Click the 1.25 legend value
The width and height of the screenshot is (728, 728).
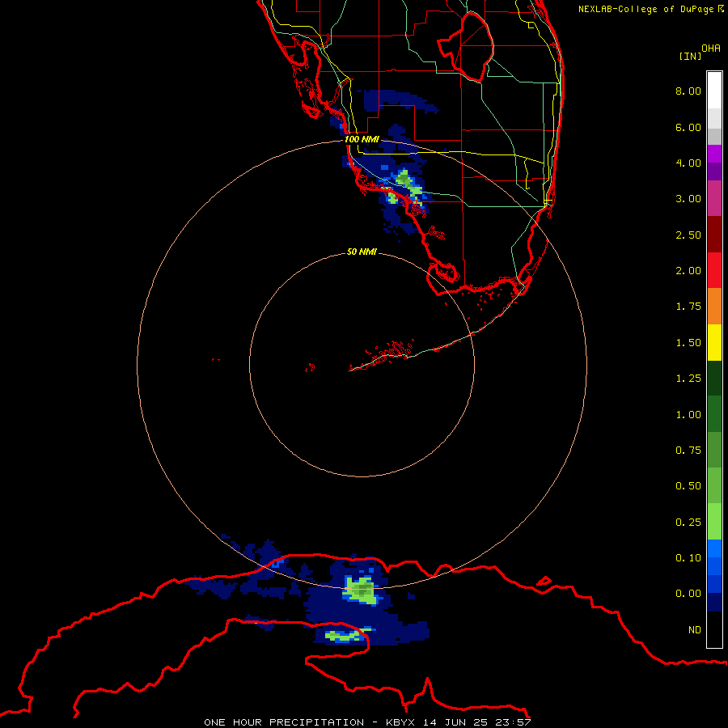click(688, 379)
